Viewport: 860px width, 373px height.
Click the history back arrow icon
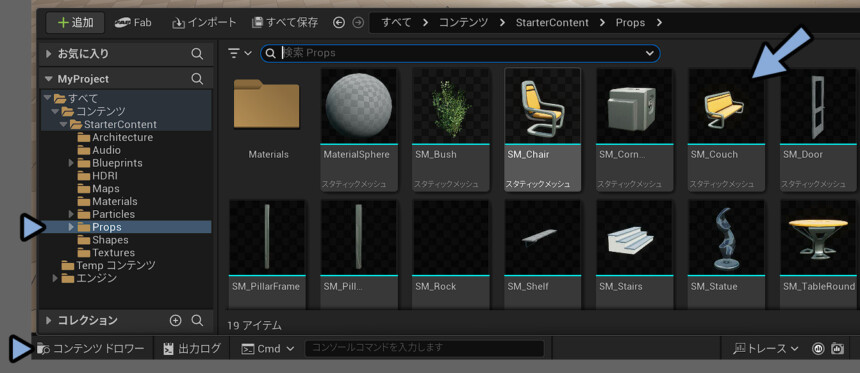coord(339,22)
